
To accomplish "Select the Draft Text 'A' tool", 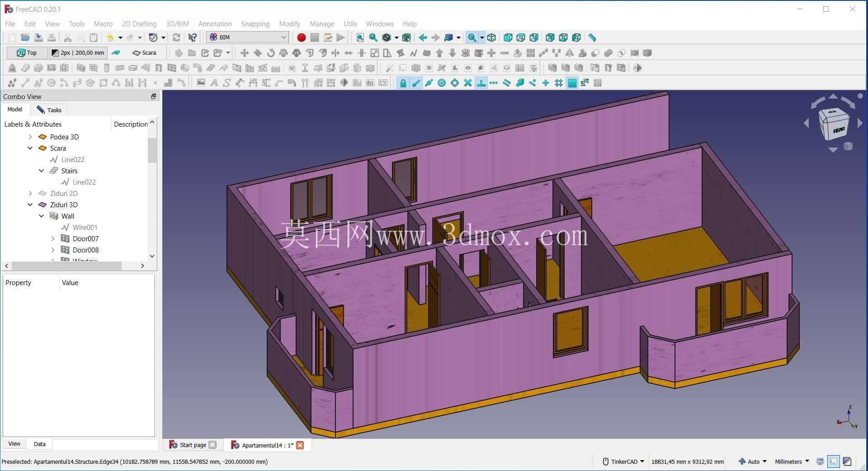I will (214, 83).
